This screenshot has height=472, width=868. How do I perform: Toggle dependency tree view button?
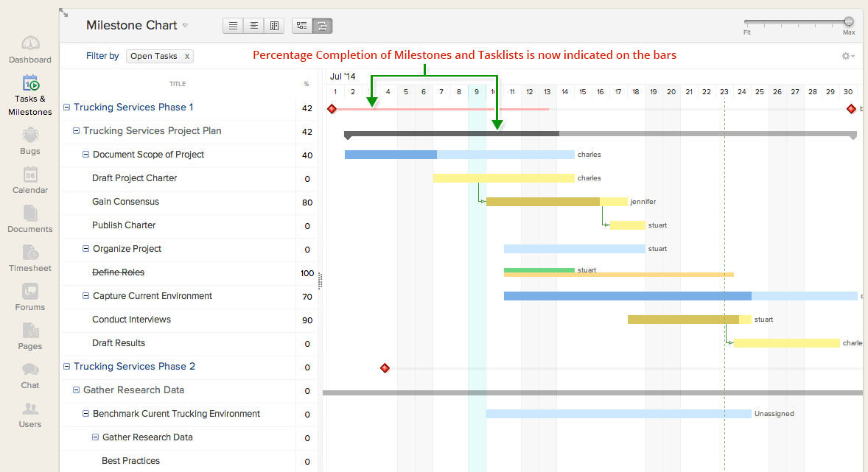pos(301,26)
